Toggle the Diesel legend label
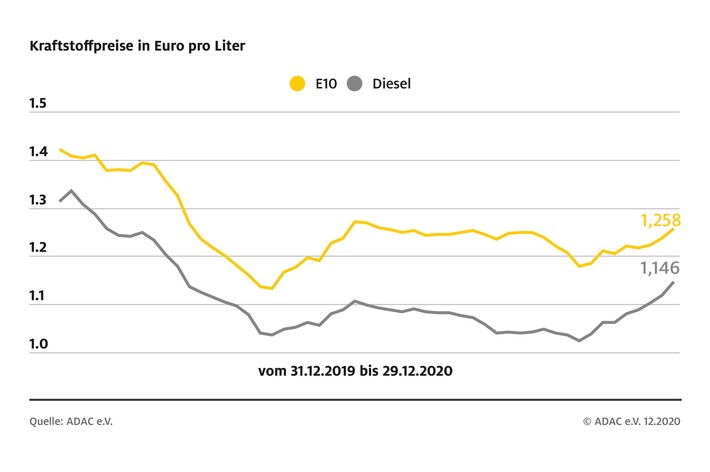The width and height of the screenshot is (710, 472). [x=389, y=83]
